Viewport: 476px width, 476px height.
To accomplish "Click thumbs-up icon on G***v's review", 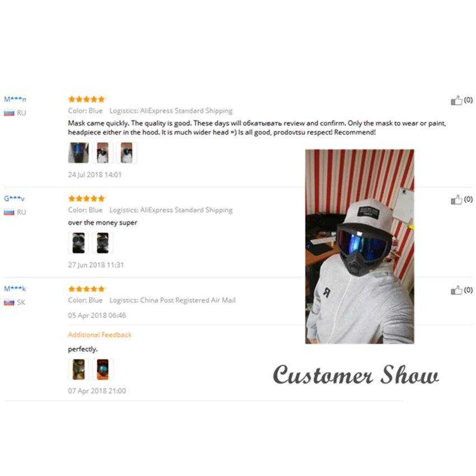I will [456, 199].
